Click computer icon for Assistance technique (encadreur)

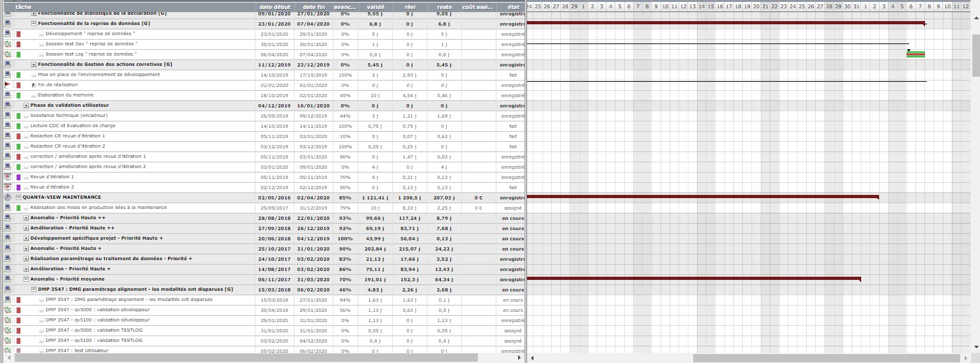(8, 116)
